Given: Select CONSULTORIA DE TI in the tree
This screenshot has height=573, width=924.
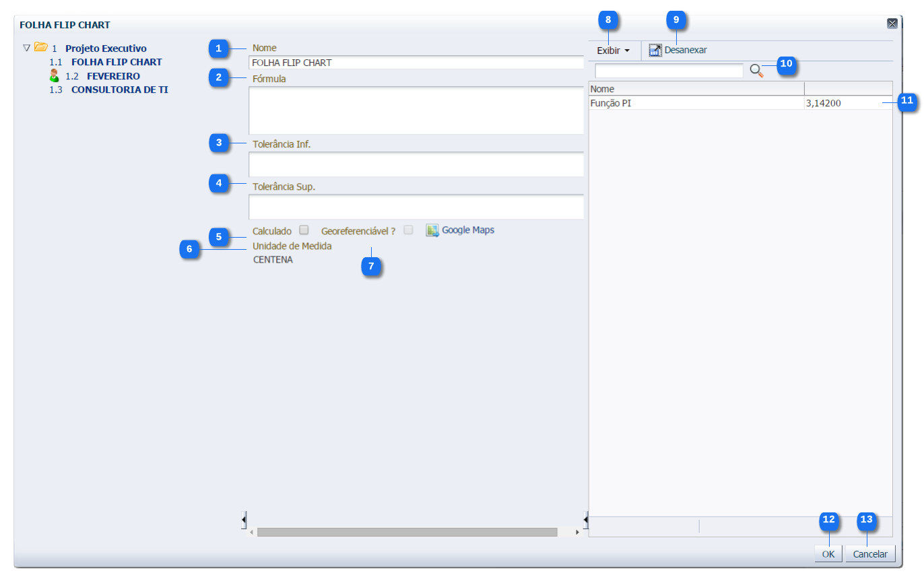Looking at the screenshot, I should click(120, 90).
